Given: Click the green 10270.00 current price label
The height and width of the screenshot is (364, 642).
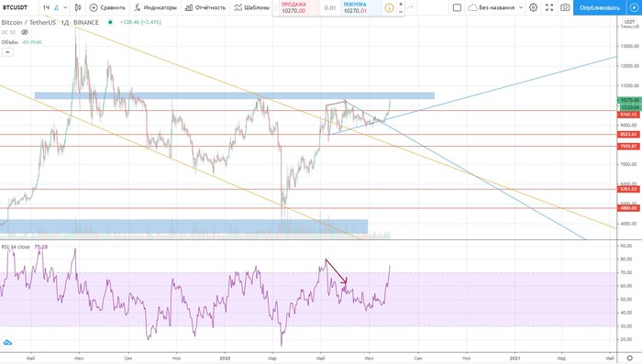Looking at the screenshot, I should 628,100.
